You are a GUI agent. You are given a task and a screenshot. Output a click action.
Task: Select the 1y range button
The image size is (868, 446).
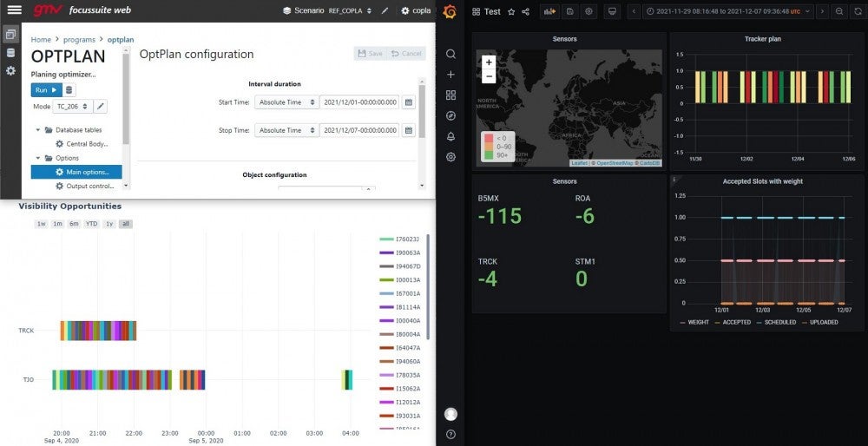coord(109,224)
